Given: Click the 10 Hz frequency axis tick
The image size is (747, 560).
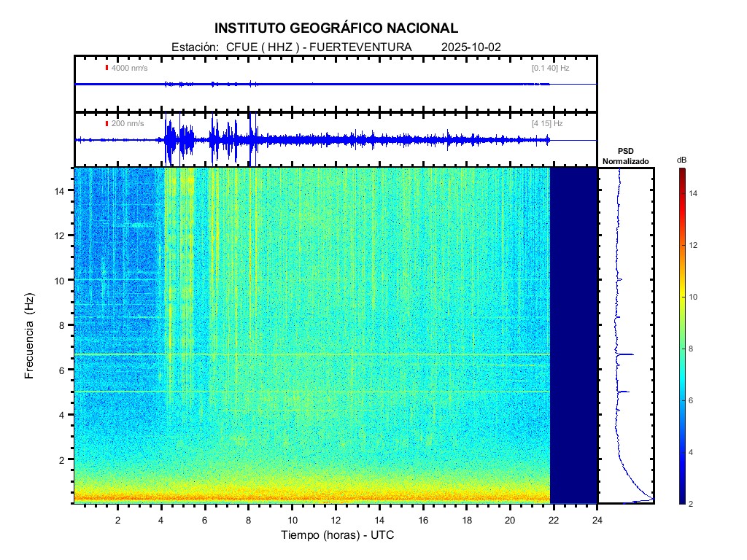Looking at the screenshot, I should pos(63,280).
